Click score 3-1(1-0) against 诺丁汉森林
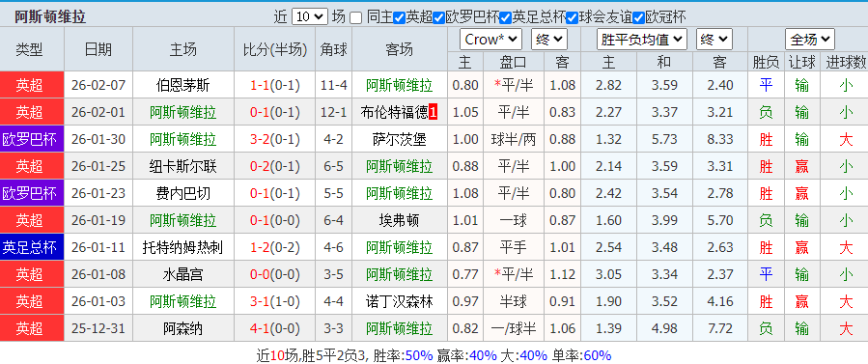868x364 pixels. click(x=274, y=301)
